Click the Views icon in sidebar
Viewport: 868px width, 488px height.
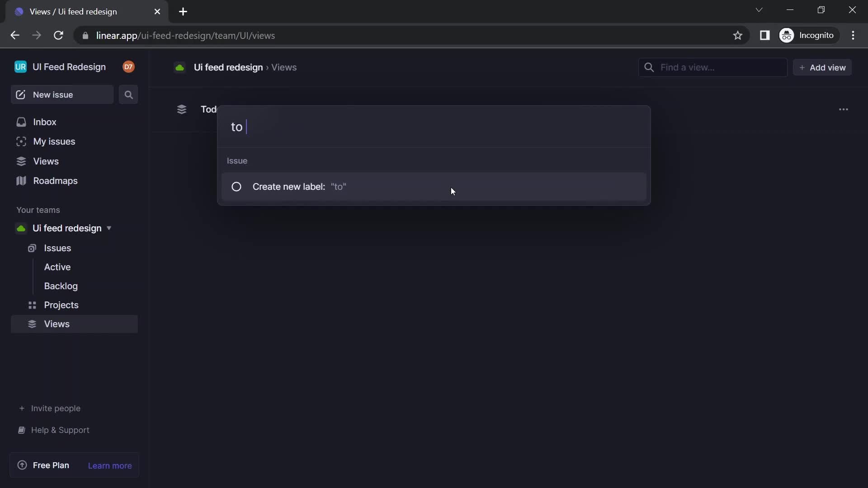coord(21,161)
